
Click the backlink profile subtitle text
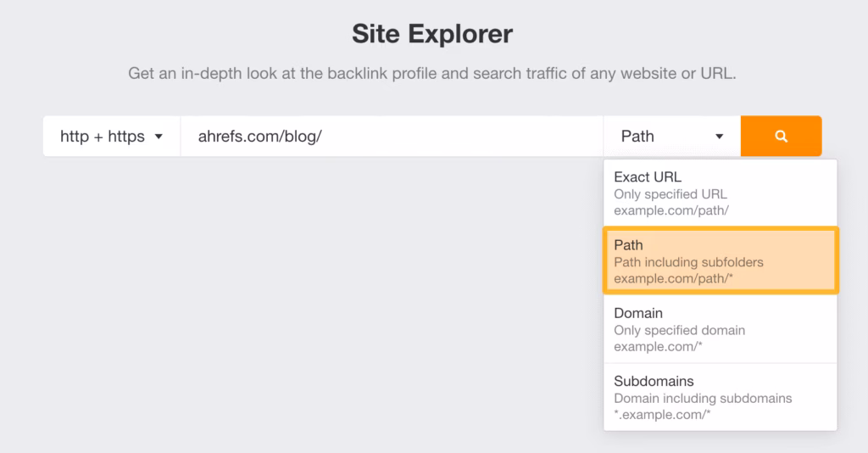432,74
